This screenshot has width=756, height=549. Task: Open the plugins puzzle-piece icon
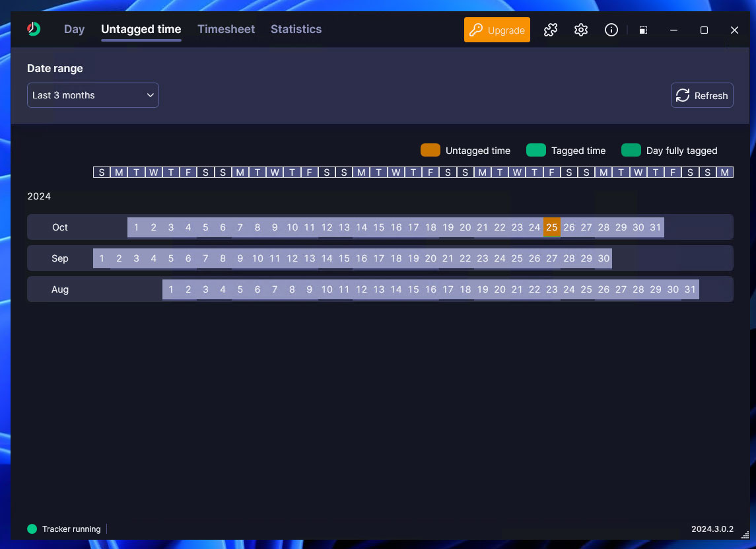coord(551,30)
